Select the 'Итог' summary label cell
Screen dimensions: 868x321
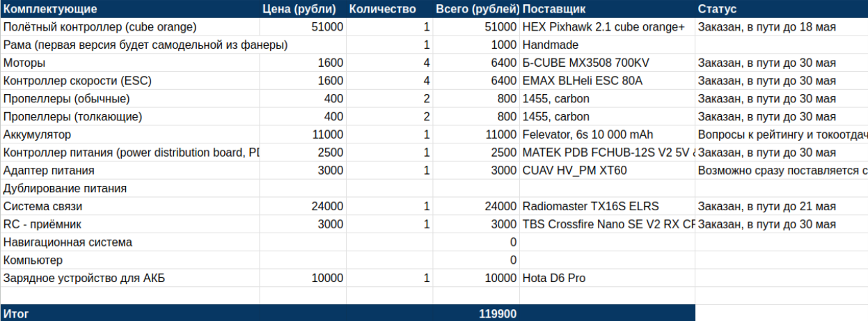(x=129, y=314)
